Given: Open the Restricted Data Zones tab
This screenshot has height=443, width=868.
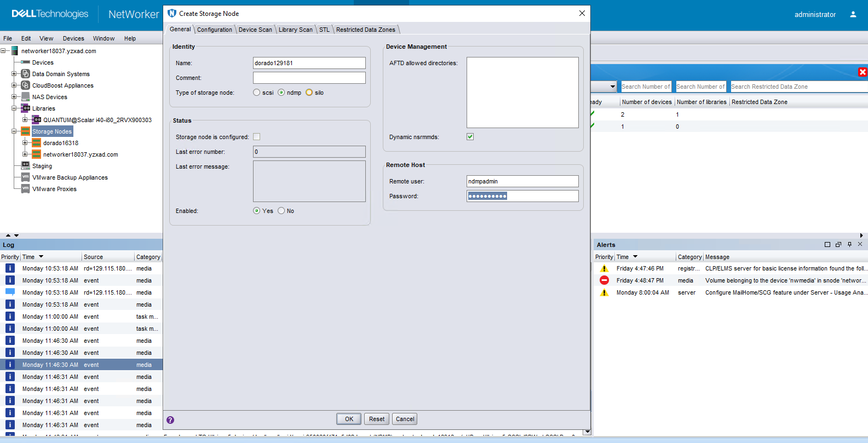Looking at the screenshot, I should pyautogui.click(x=366, y=30).
